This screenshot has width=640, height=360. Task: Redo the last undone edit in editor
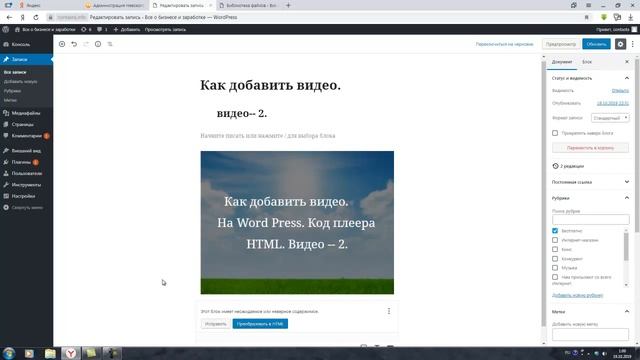(86, 44)
